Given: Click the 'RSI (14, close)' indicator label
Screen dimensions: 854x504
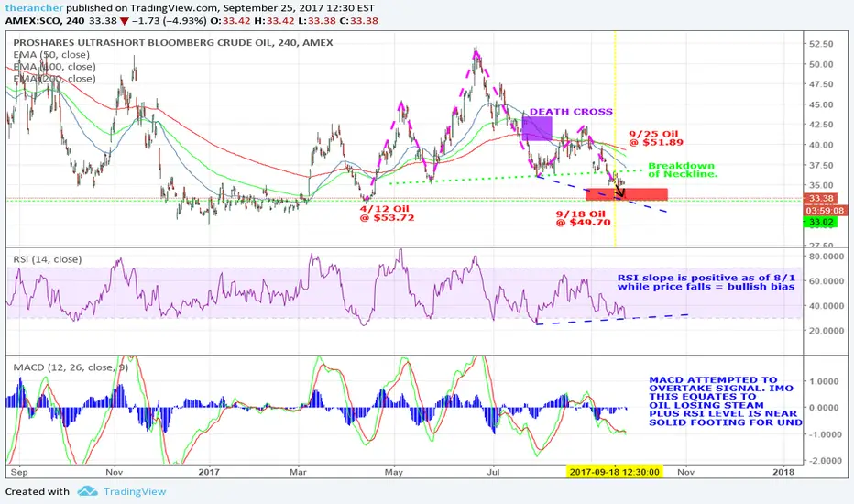Looking at the screenshot, I should 48,259.
